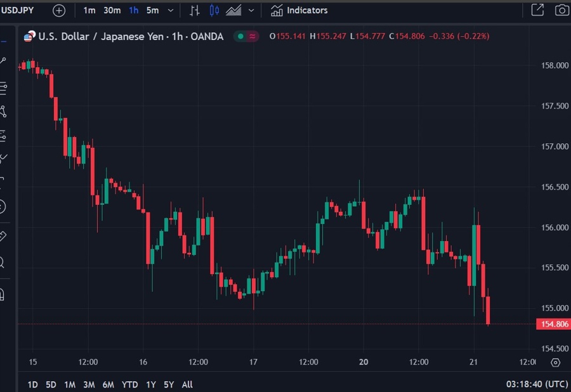The image size is (571, 392).
Task: Show All date range
Action: [x=187, y=384]
